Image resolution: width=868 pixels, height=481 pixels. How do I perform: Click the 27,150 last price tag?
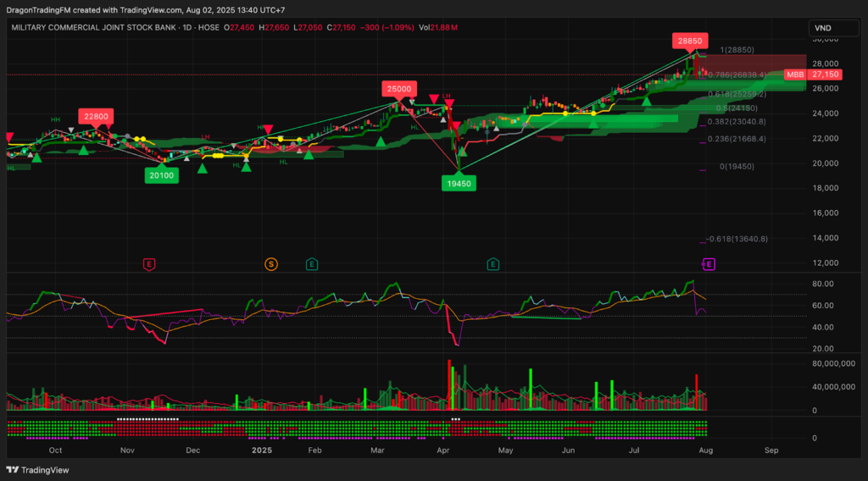point(826,75)
